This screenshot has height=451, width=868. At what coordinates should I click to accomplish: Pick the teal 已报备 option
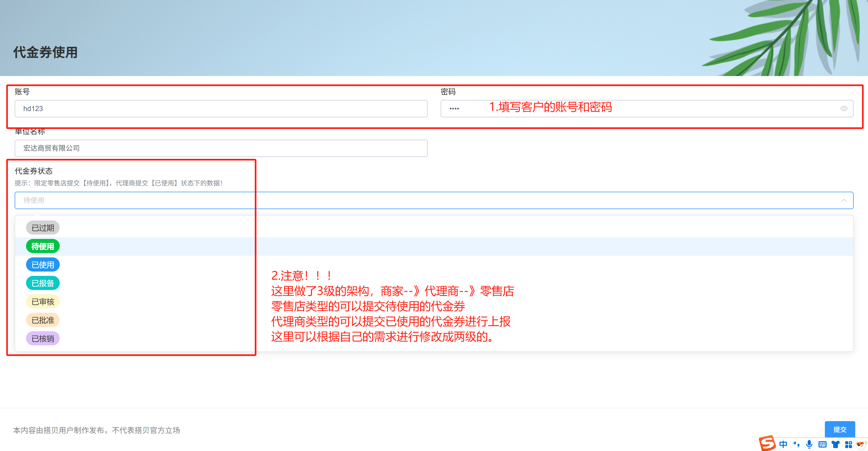click(43, 283)
